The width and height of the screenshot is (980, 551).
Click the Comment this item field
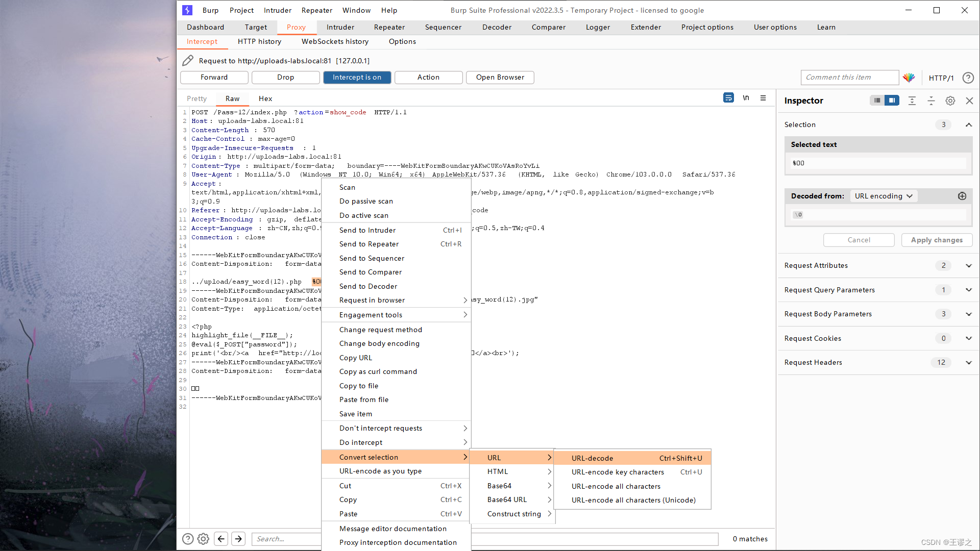tap(850, 78)
